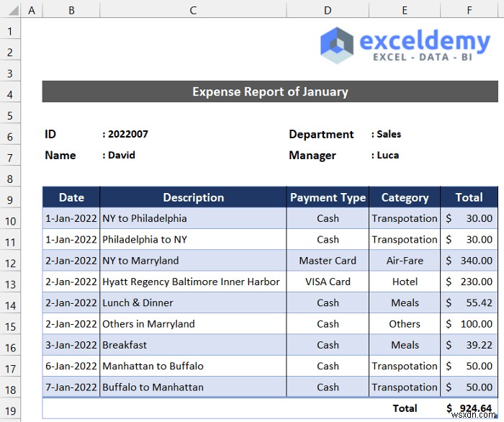Select column C header
Viewport: 504px width, 422px height.
(x=193, y=10)
